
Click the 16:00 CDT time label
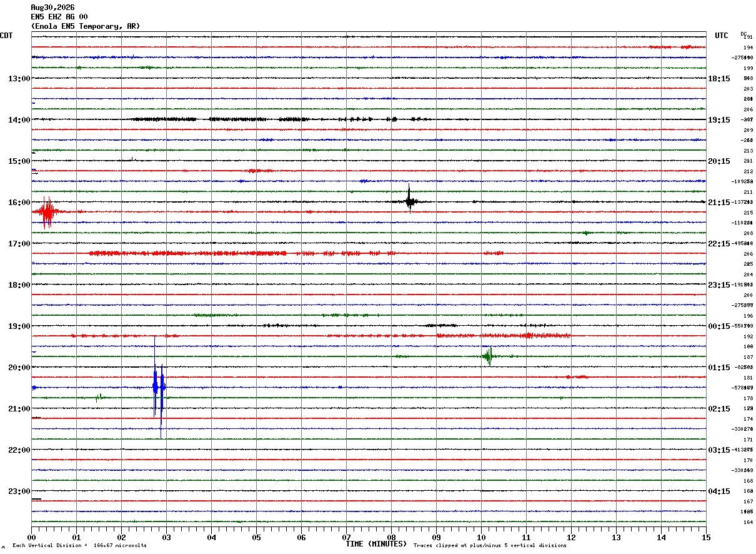click(19, 203)
